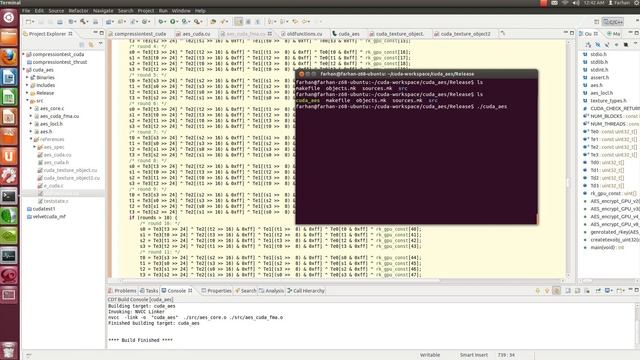Open the Call Hierarchy tab

click(x=306, y=291)
